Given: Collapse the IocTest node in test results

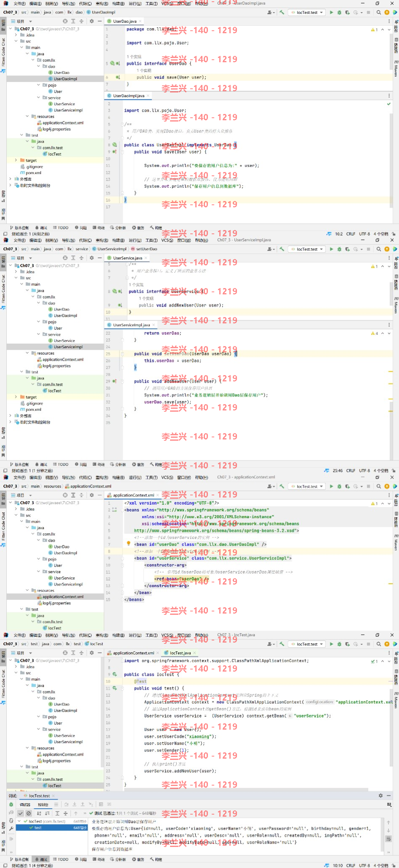Looking at the screenshot, I should [20, 821].
